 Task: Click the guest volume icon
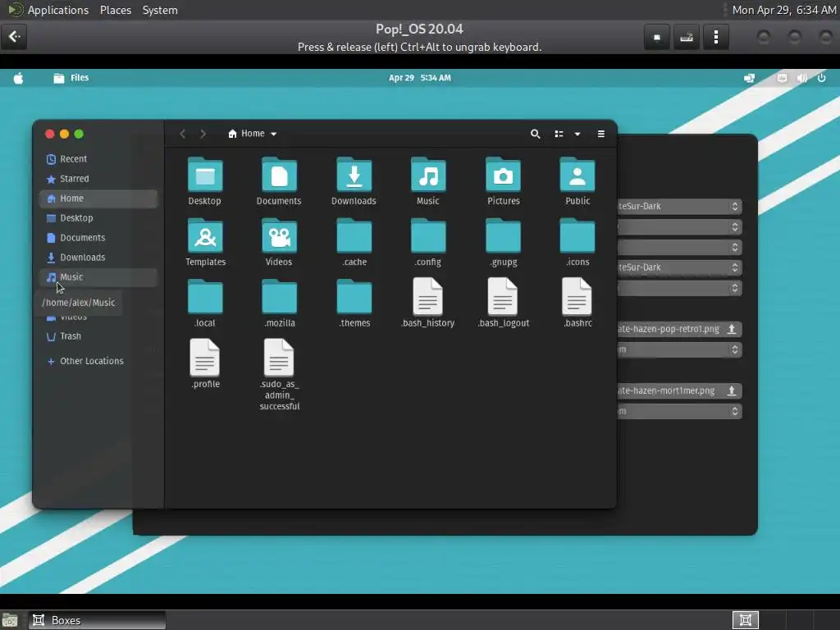click(801, 78)
